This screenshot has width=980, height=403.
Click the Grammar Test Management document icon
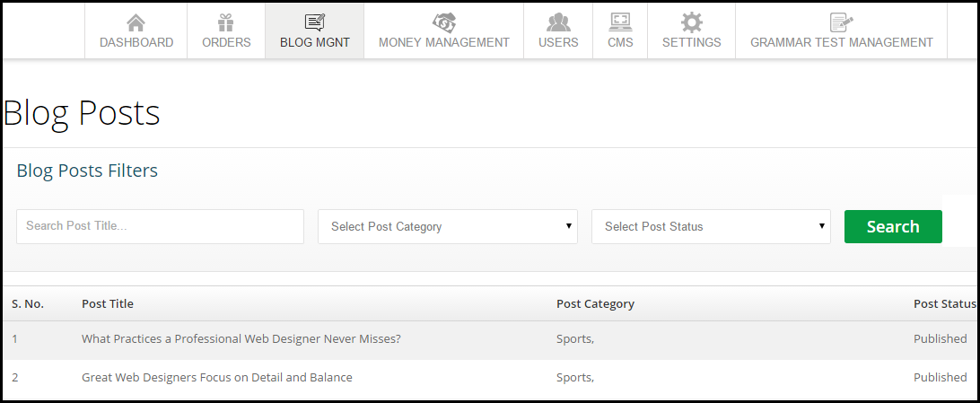(x=841, y=22)
